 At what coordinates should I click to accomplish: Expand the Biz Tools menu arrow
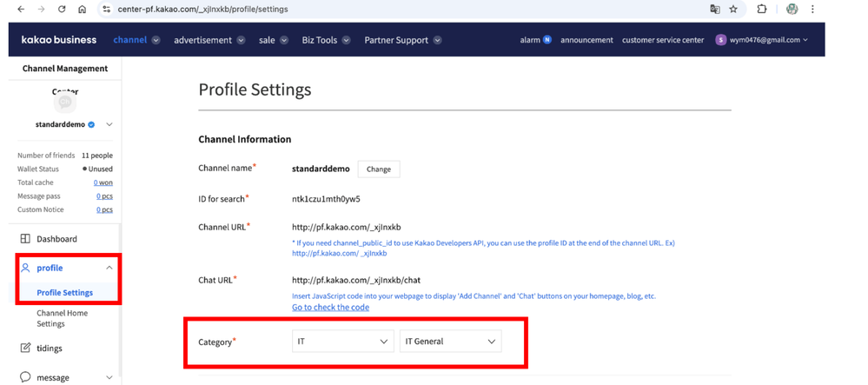[x=346, y=40]
